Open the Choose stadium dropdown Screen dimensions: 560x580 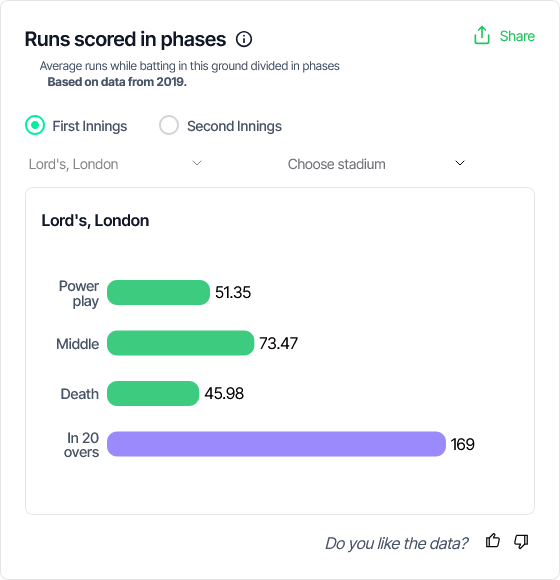376,164
